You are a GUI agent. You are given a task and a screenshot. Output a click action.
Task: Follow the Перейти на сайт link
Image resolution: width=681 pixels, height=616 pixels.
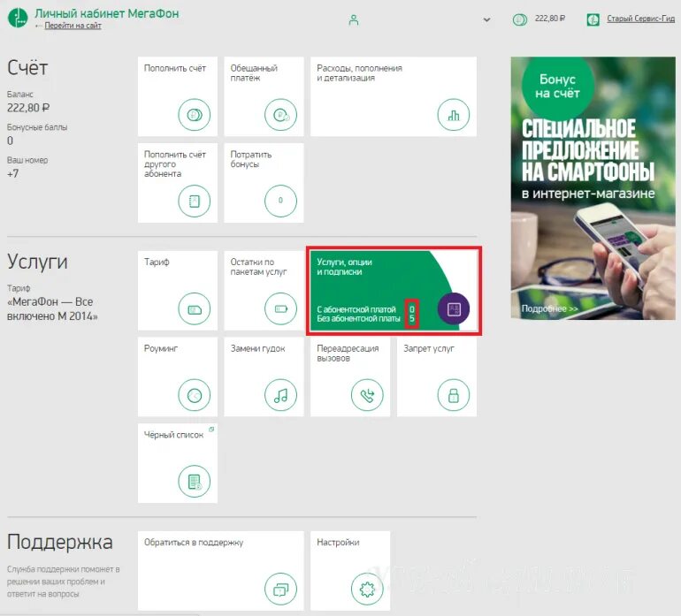[x=73, y=26]
